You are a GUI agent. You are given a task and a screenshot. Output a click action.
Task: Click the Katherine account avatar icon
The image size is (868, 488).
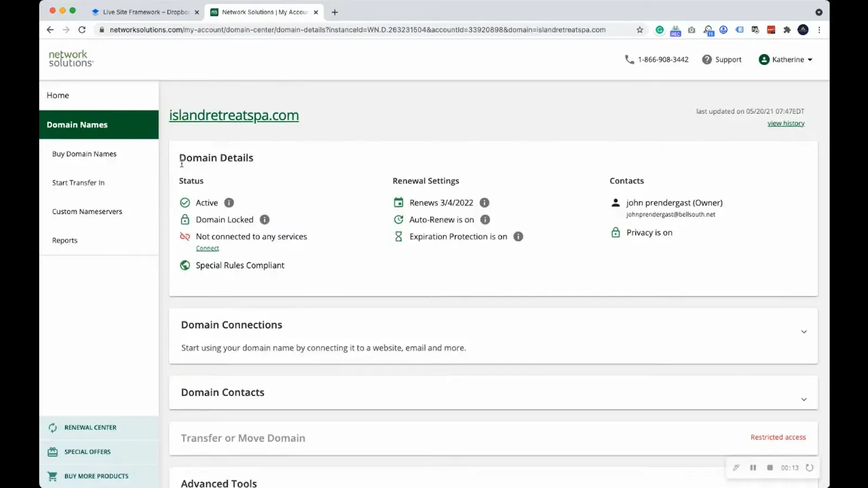[x=764, y=60]
